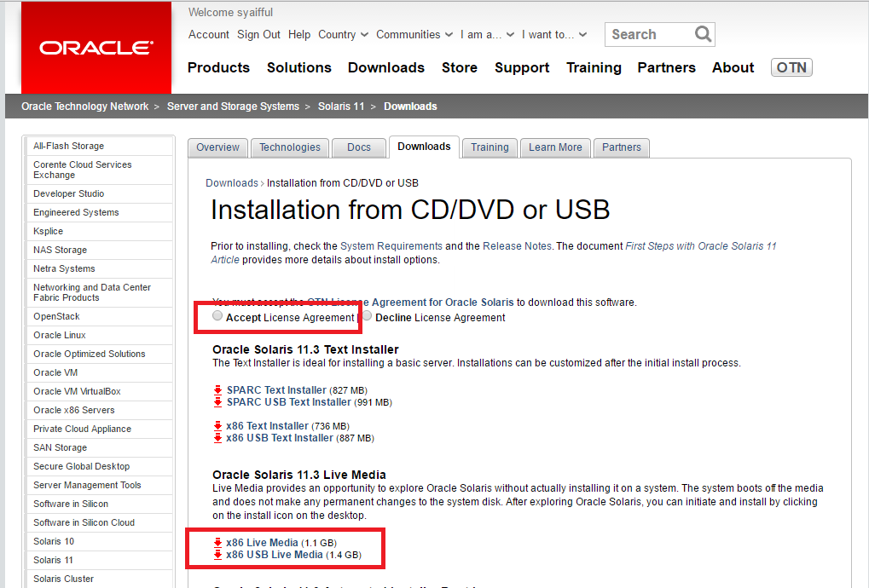Open Server and Storage Systems breadcrumb
Screen dimensions: 869x588
click(233, 107)
